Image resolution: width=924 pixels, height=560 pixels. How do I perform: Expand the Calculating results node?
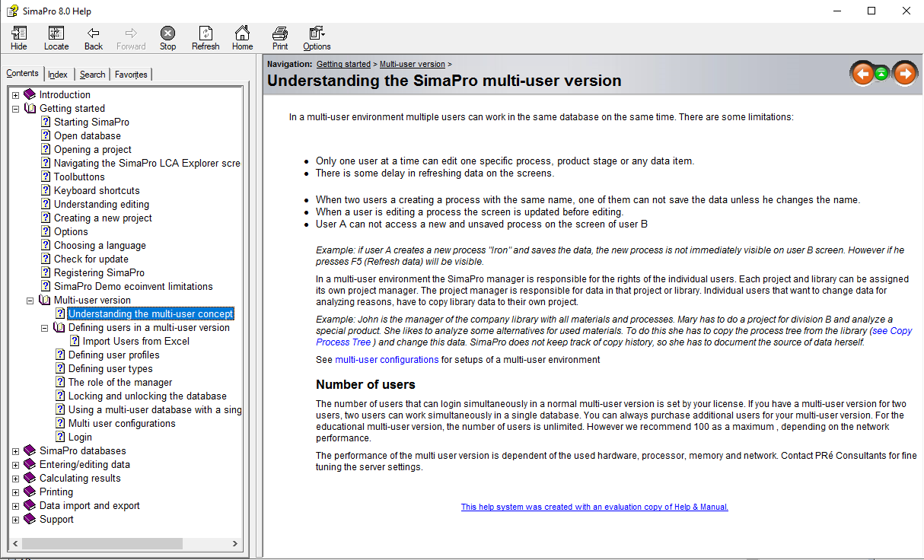16,479
